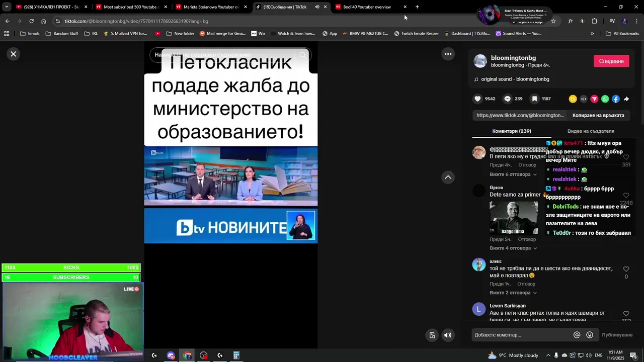Copy the video link with Копиране на връзката
Viewport: 644px width, 362px height.
[x=598, y=115]
